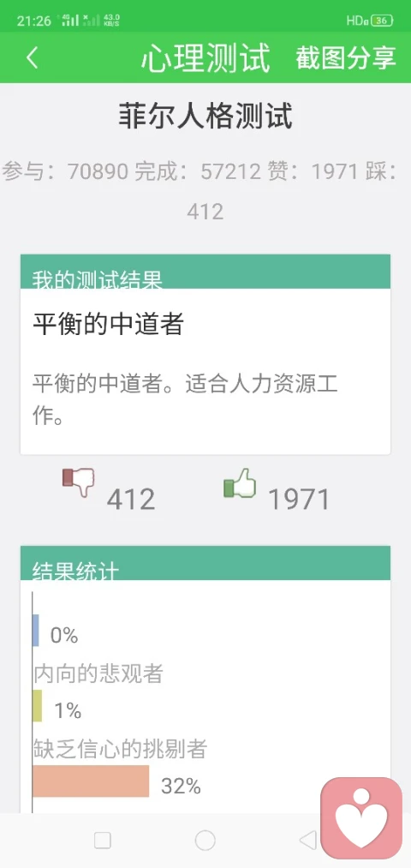Tap the 1971 like count
The image size is (411, 868).
point(299,500)
